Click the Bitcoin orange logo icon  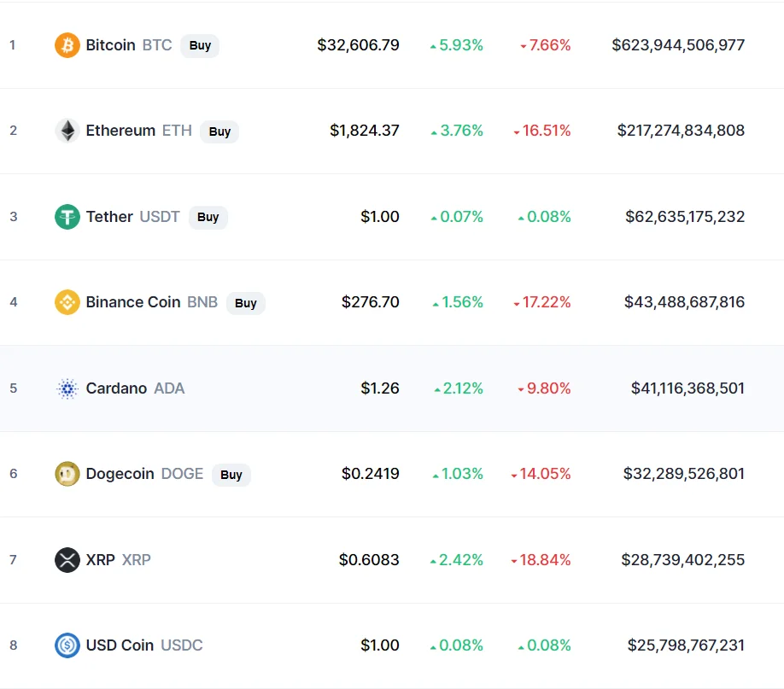click(67, 45)
